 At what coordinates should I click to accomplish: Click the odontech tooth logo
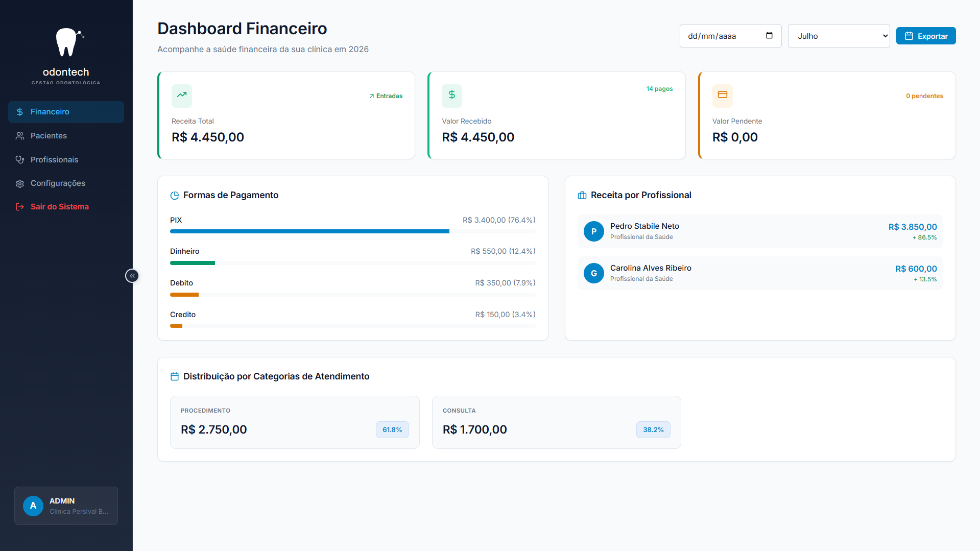click(69, 42)
